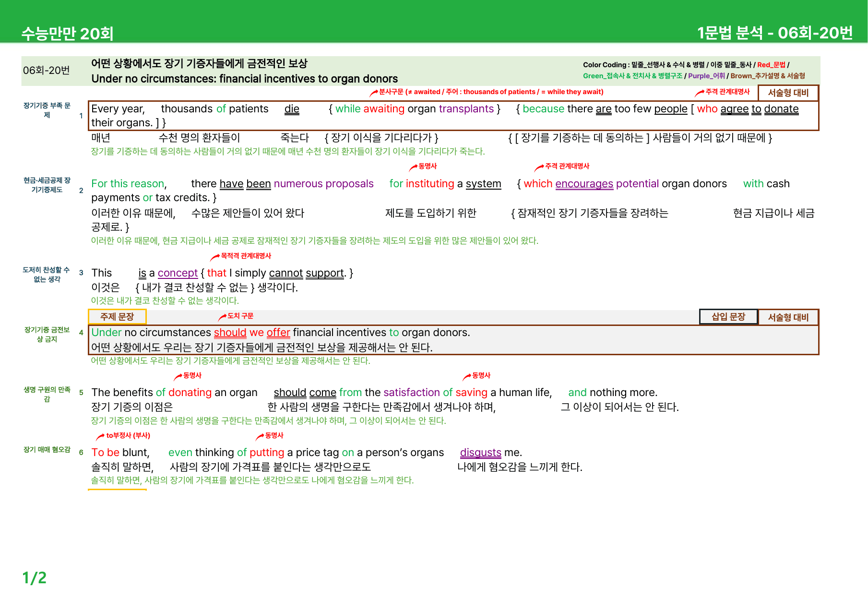868x614 pixels.
Task: Click the side label '생명 구원의 만족감'
Action: 47,394
